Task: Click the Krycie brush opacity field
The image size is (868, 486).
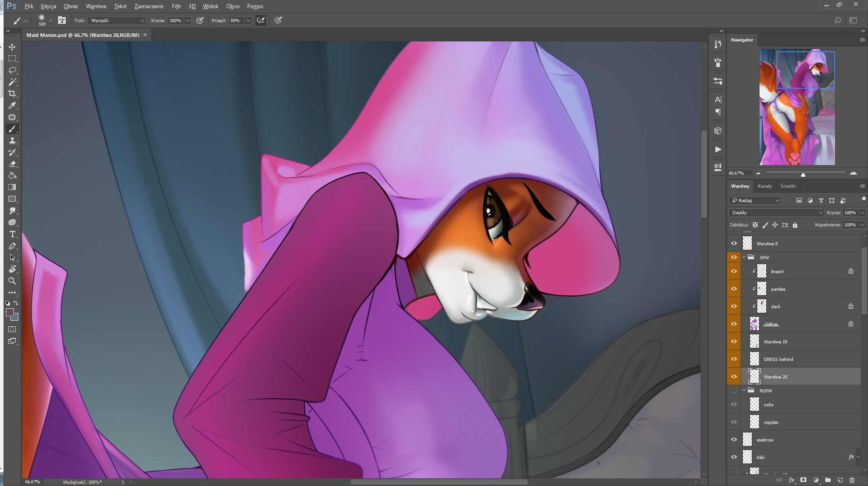Action: pos(175,21)
